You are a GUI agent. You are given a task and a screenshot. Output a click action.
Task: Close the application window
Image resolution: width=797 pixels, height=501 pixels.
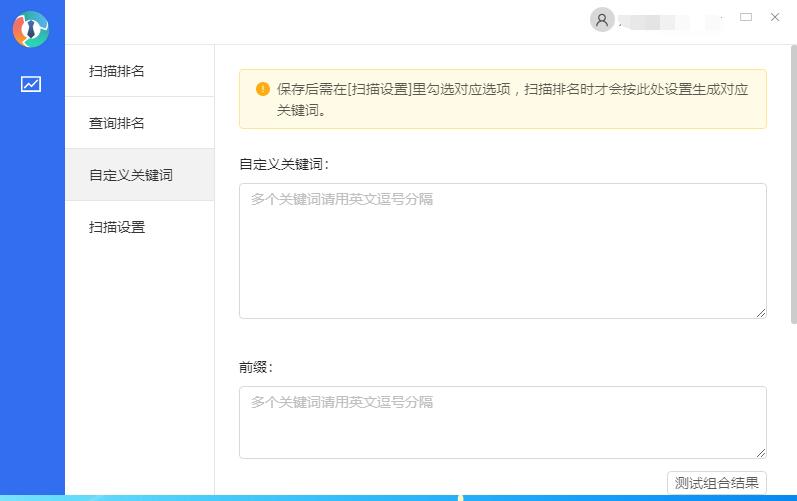(x=775, y=17)
